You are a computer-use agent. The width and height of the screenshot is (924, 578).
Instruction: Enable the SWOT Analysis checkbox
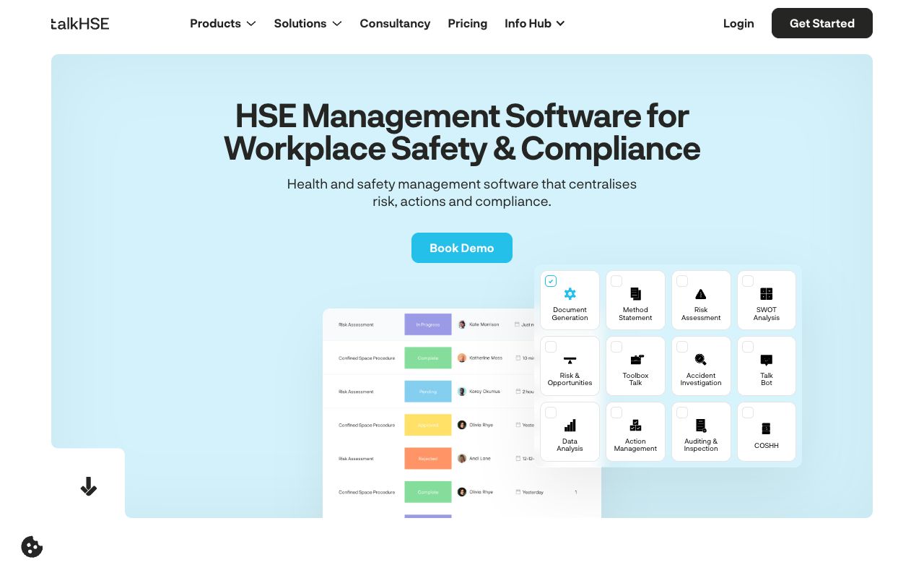(748, 281)
